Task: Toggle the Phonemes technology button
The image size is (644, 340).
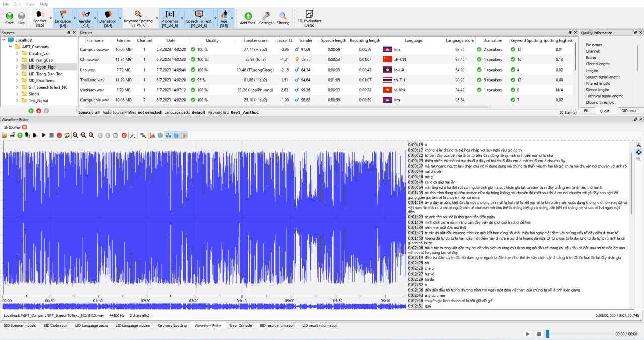Action: click(170, 18)
